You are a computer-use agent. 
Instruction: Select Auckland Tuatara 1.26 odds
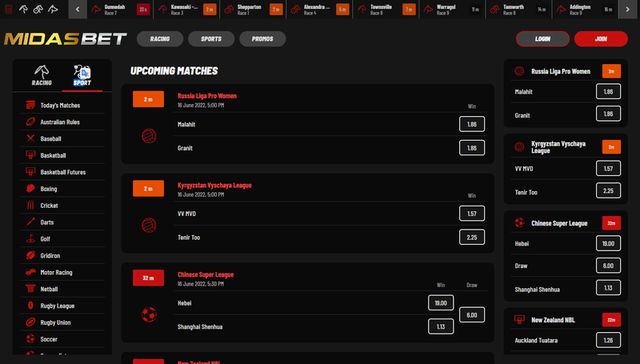pos(608,340)
